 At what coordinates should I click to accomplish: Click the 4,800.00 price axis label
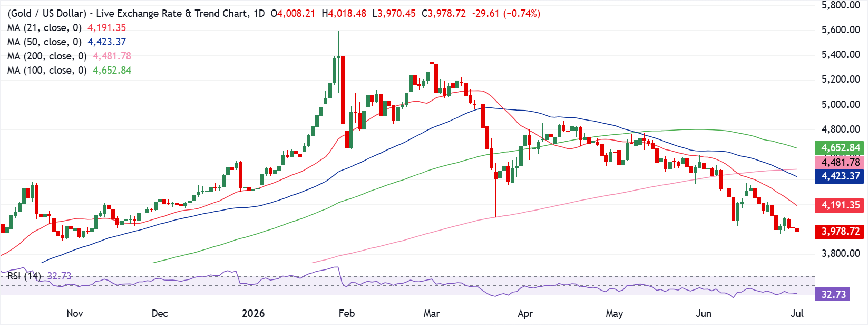pos(841,129)
